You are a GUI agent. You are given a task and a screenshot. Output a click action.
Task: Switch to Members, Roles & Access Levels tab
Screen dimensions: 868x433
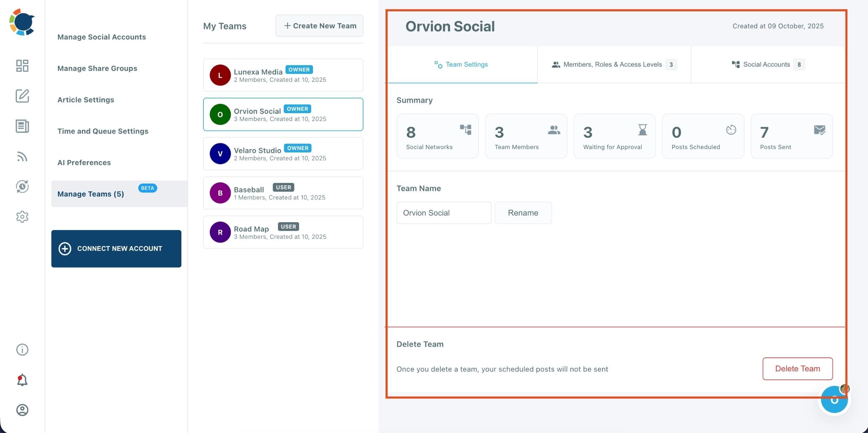pyautogui.click(x=613, y=65)
